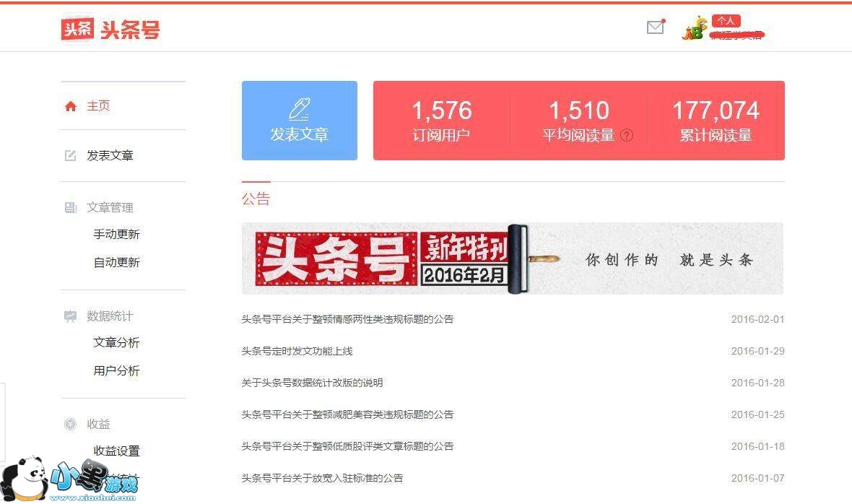This screenshot has height=504, width=852.
Task: Open 用户分析 in the sidebar
Action: tap(116, 370)
